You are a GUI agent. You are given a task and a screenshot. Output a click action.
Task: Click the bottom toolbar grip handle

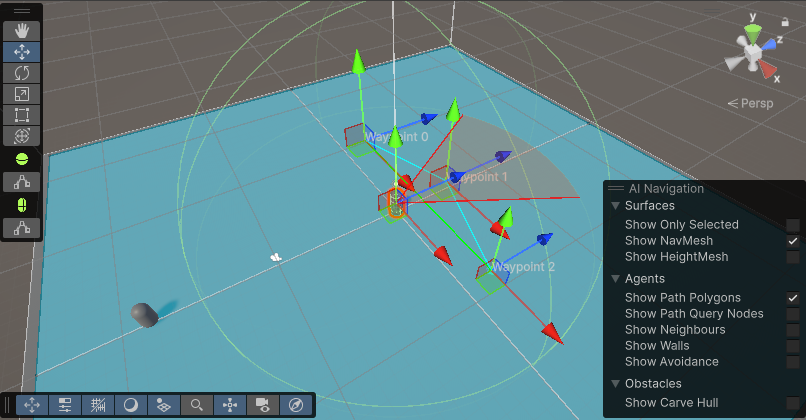pos(7,405)
